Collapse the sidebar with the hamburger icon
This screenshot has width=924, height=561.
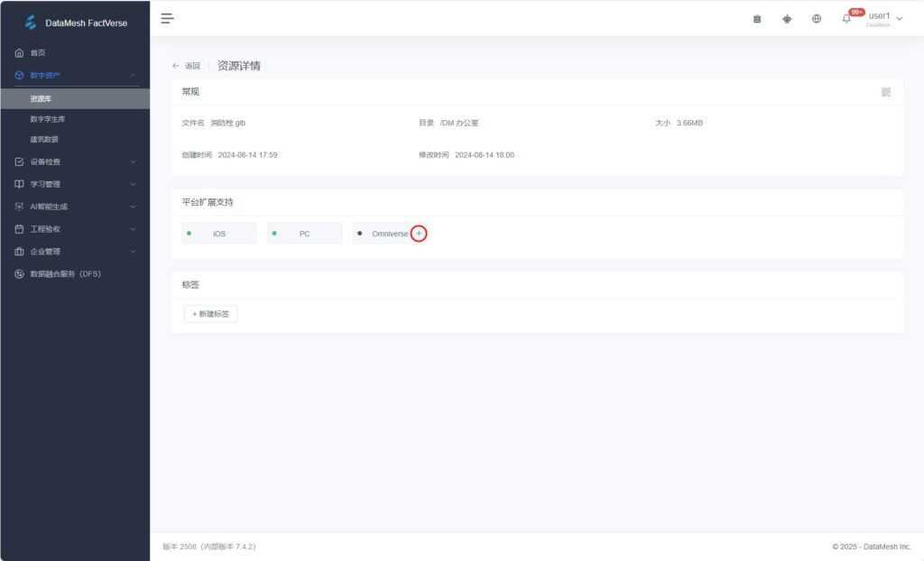167,18
